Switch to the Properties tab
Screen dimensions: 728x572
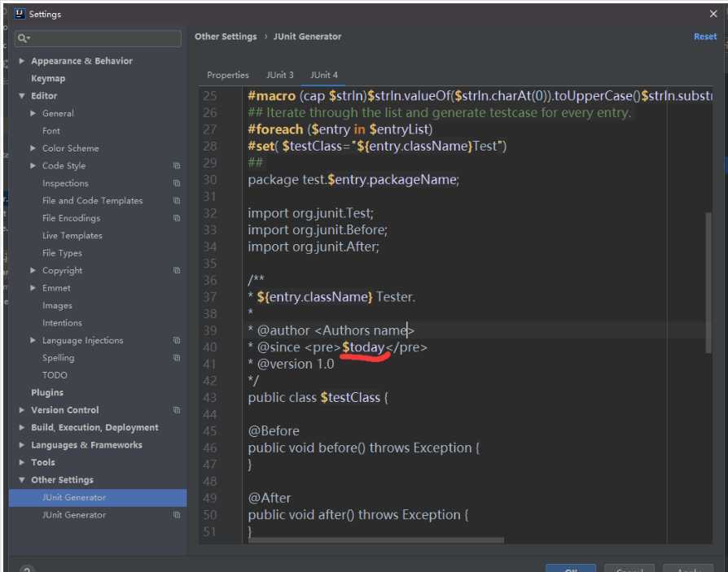tap(228, 75)
